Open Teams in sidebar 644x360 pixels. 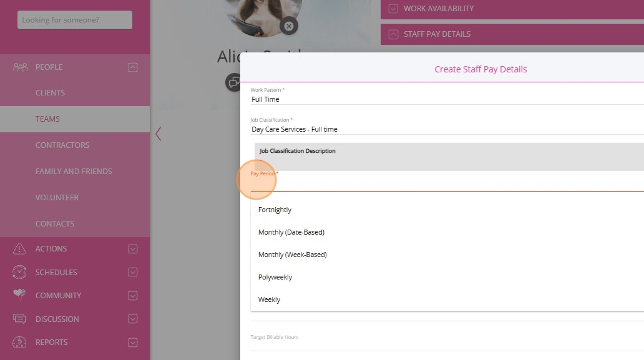[75, 119]
